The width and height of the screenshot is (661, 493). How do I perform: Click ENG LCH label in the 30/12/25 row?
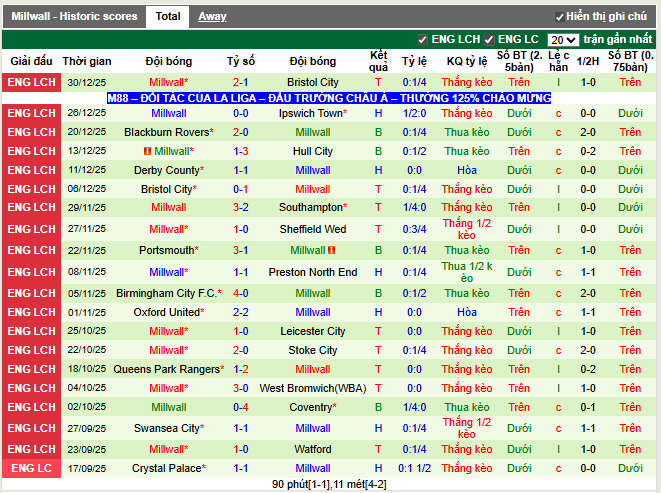point(32,82)
